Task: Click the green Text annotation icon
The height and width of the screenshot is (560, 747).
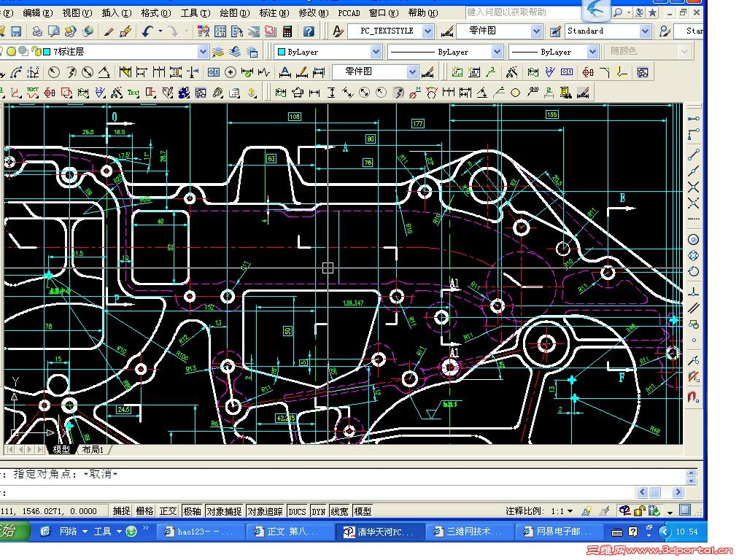Action: pyautogui.click(x=133, y=93)
